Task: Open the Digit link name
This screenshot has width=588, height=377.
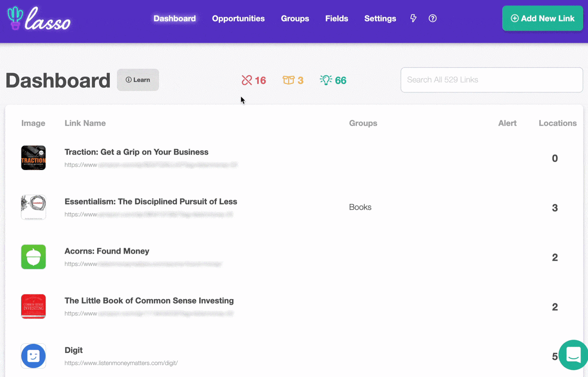Action: tap(73, 350)
